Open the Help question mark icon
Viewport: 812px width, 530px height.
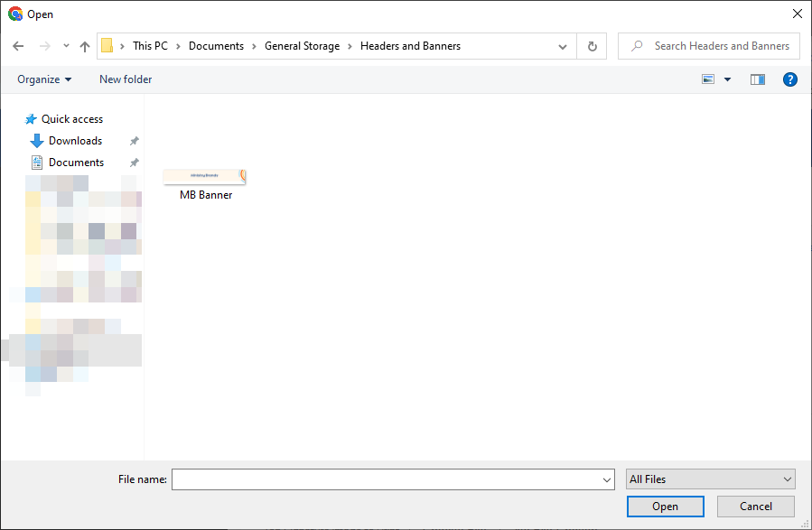[x=789, y=79]
